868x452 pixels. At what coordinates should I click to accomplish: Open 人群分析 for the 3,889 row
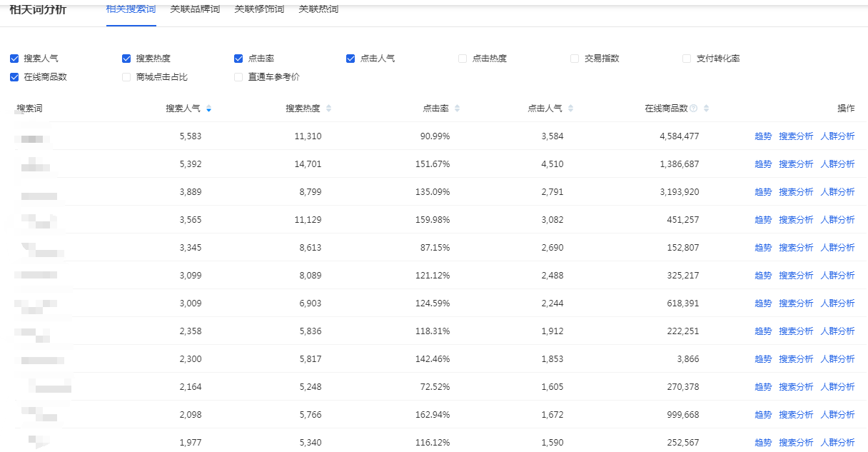837,192
